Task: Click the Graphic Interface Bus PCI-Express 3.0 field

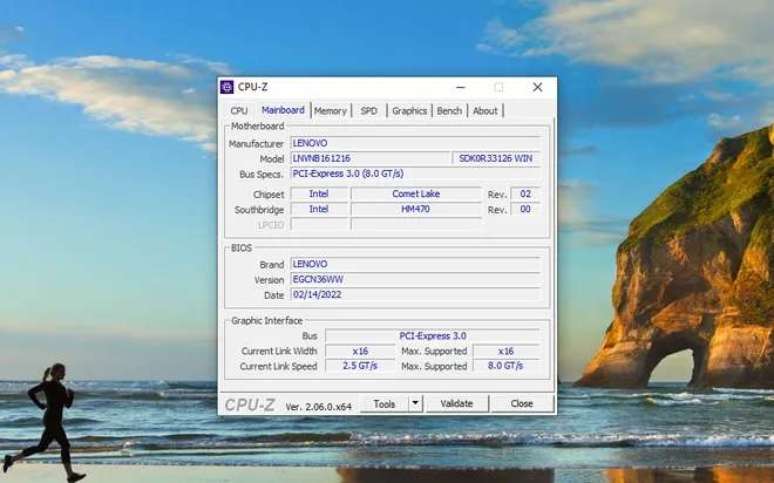Action: (x=432, y=336)
